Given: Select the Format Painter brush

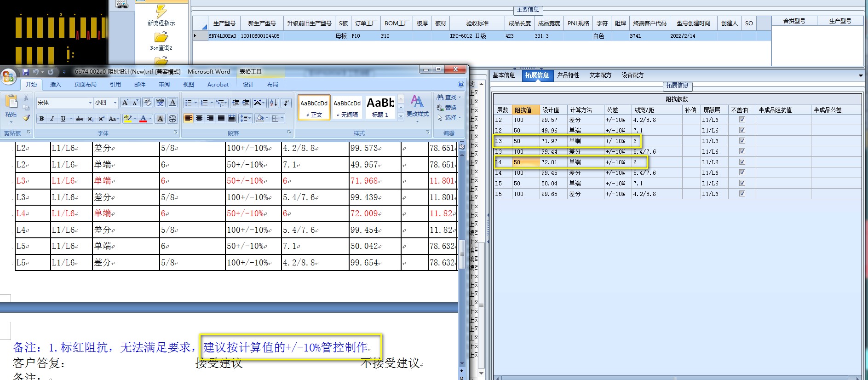Looking at the screenshot, I should (x=26, y=118).
